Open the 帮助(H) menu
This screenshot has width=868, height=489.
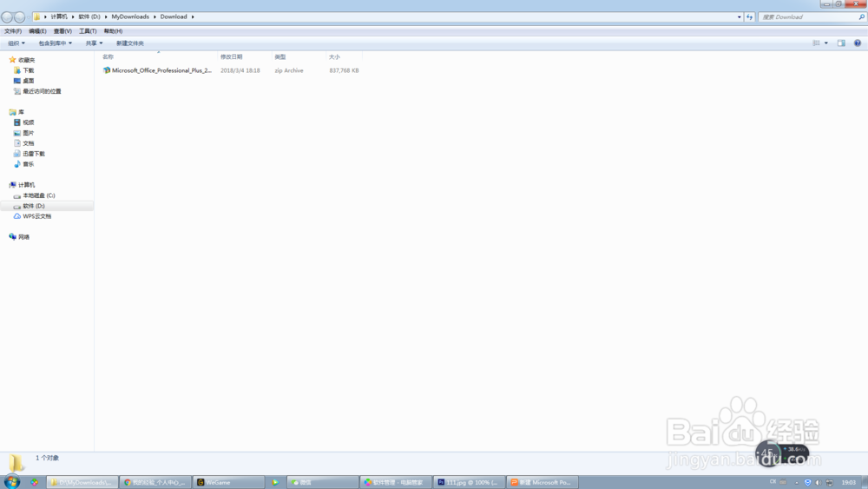(x=113, y=31)
